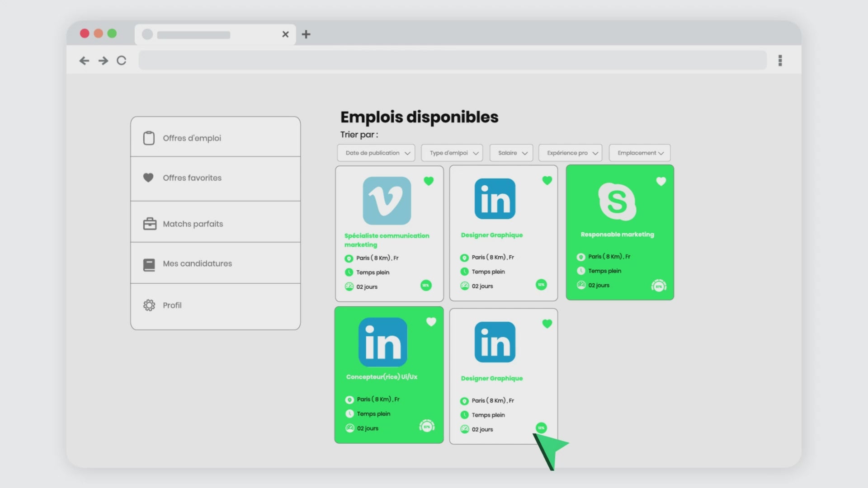Go back using browser back arrow
The width and height of the screenshot is (868, 488).
[x=84, y=61]
